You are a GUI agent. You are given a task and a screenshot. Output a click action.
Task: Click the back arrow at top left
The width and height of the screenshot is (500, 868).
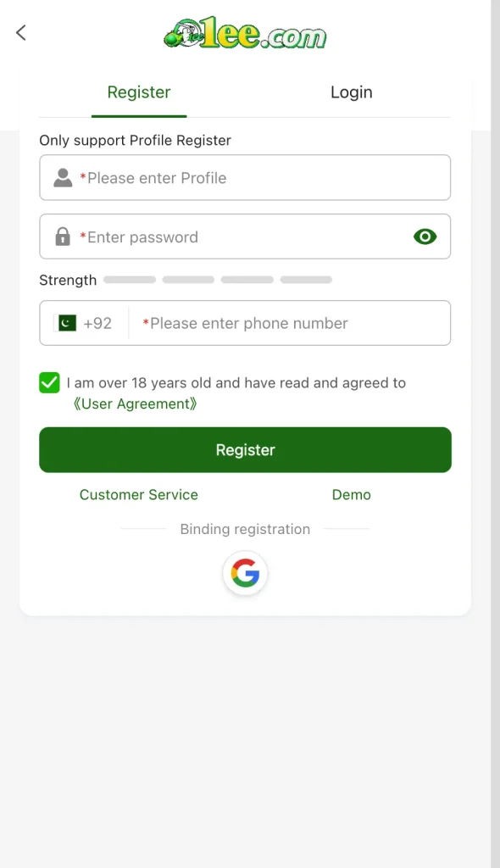click(20, 32)
